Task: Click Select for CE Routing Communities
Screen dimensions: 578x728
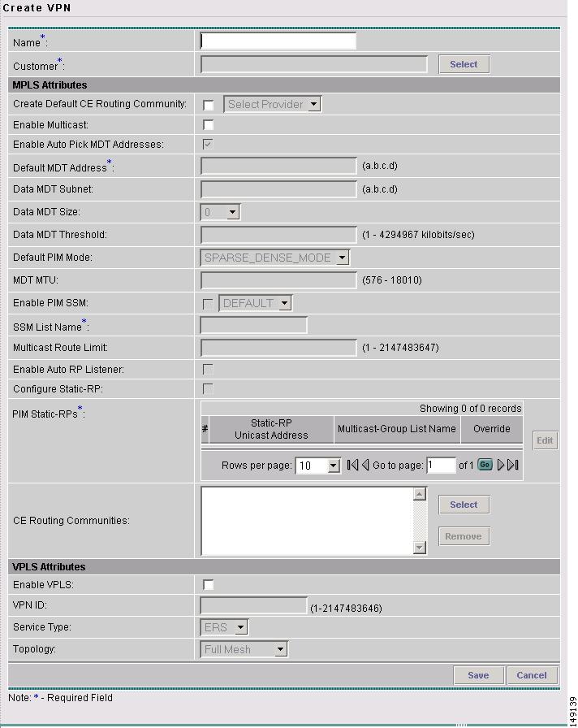Action: 464,505
